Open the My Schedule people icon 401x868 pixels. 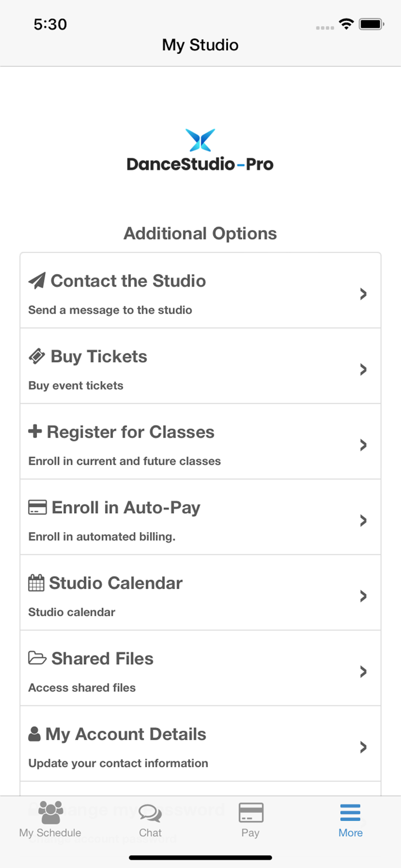point(50,813)
